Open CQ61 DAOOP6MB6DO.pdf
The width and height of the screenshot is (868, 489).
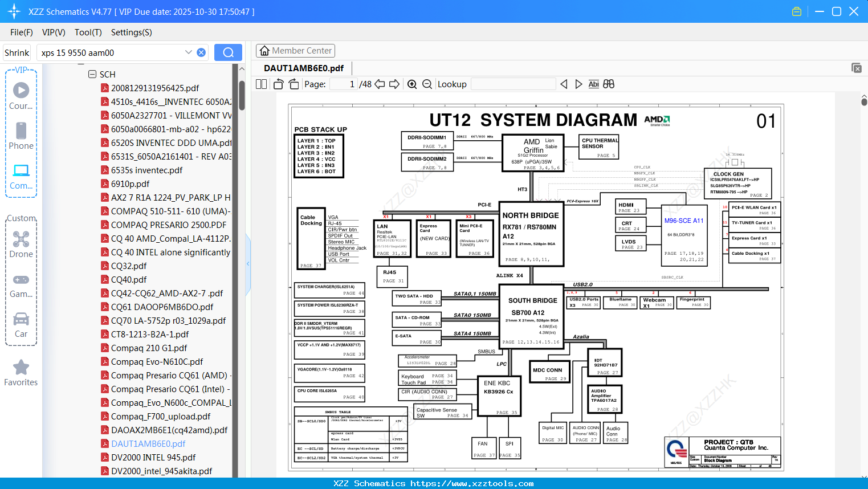click(162, 307)
